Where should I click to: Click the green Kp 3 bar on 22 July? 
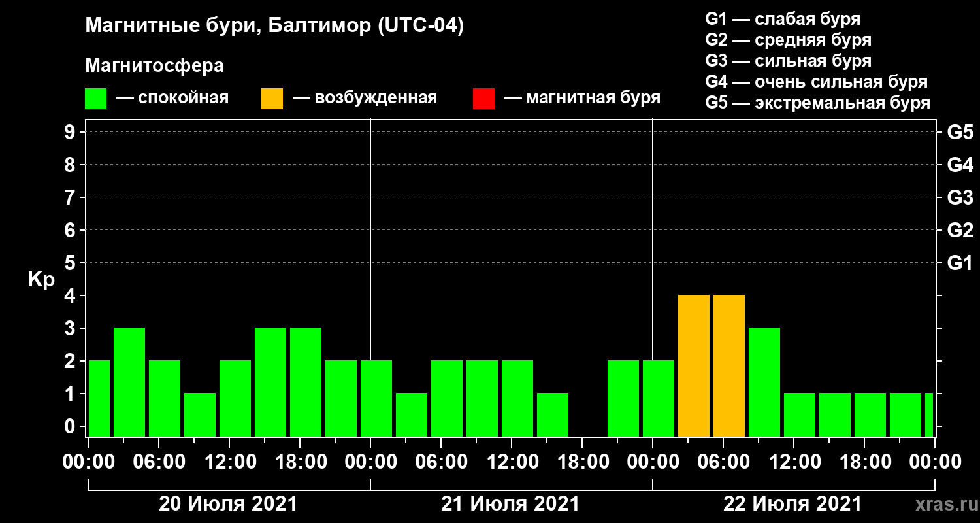coord(764,382)
